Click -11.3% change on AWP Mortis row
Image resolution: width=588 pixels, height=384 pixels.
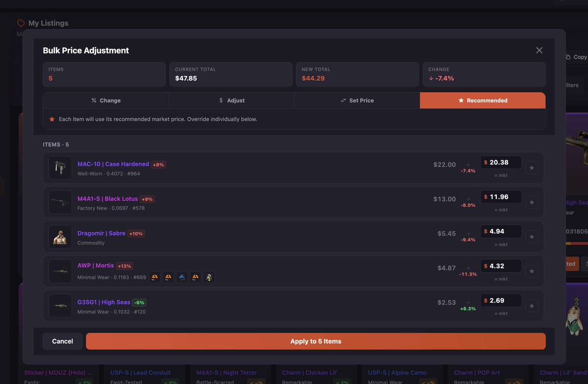[467, 274]
